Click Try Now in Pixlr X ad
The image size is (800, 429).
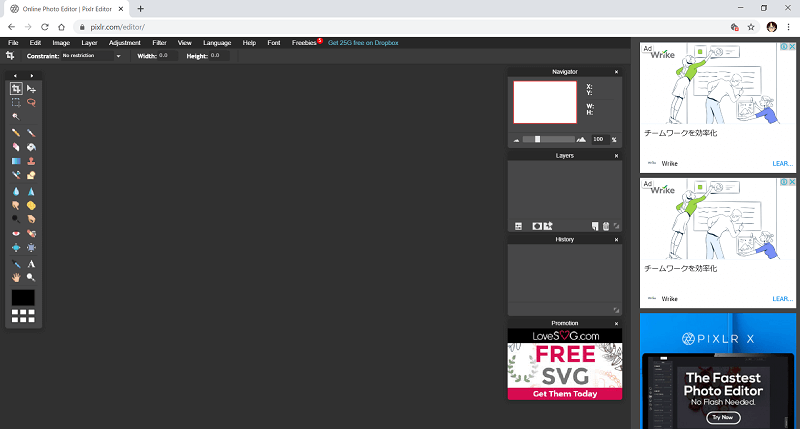pyautogui.click(x=723, y=417)
